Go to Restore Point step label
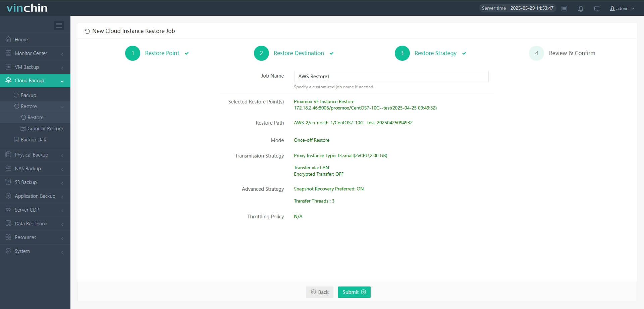The image size is (644, 309). click(x=162, y=53)
